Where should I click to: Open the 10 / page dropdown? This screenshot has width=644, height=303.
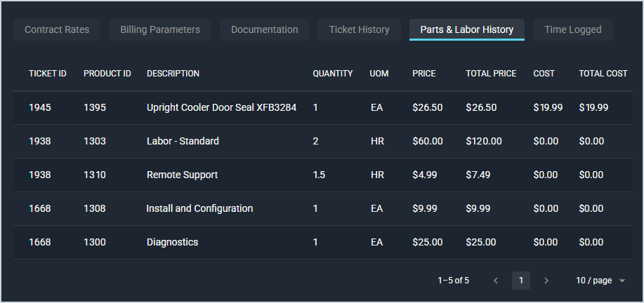tap(600, 281)
